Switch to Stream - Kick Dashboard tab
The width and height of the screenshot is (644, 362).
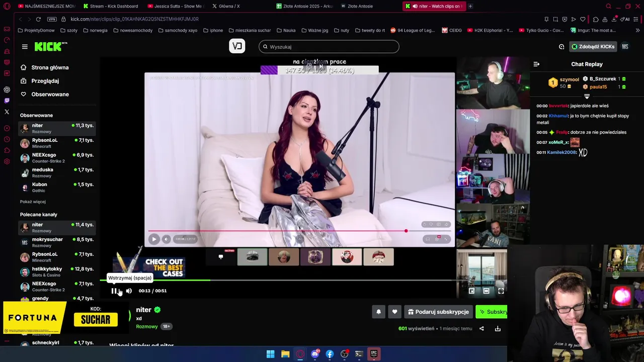tap(111, 6)
